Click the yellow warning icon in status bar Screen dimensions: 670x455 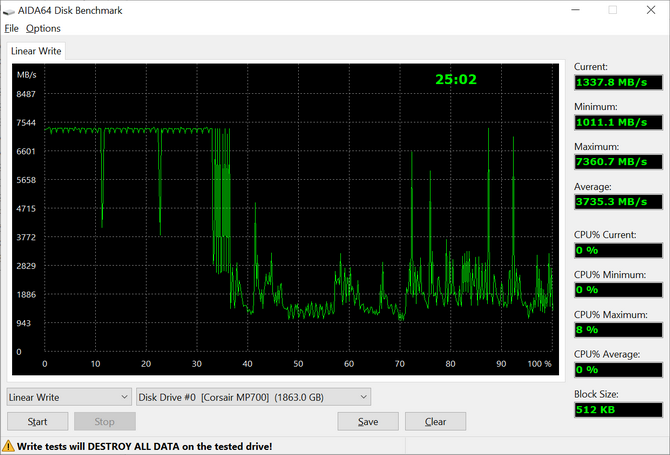point(8,446)
